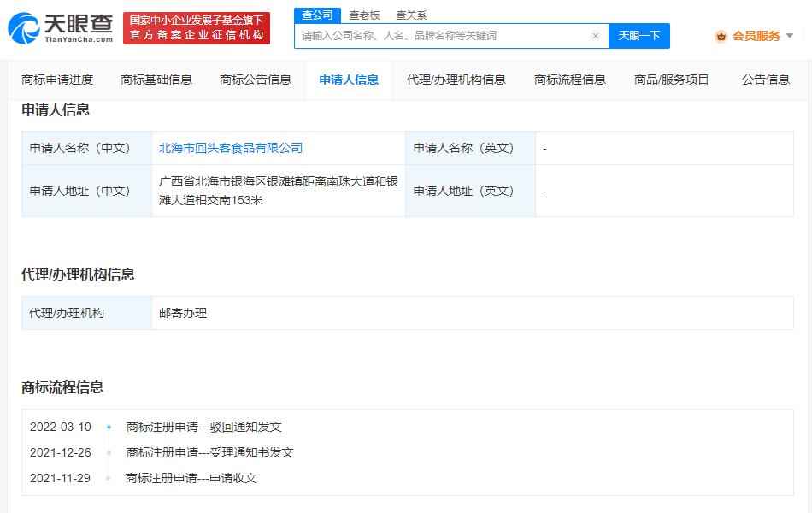
Task: Open the 北海市回头客食品有限公司 company link
Action: [x=231, y=148]
